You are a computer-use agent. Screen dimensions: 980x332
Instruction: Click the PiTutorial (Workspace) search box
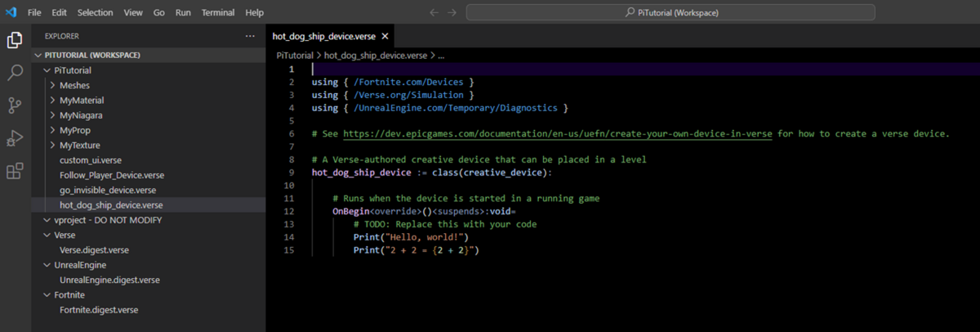670,13
